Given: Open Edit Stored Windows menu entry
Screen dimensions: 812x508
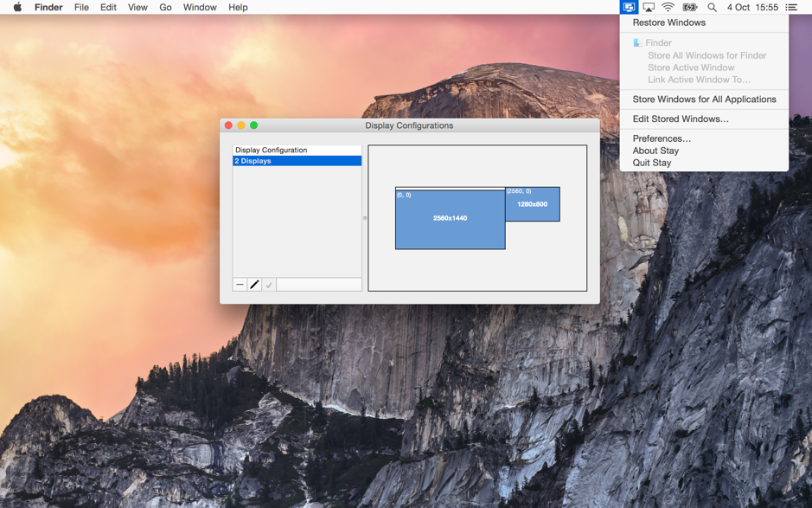Looking at the screenshot, I should [x=680, y=119].
